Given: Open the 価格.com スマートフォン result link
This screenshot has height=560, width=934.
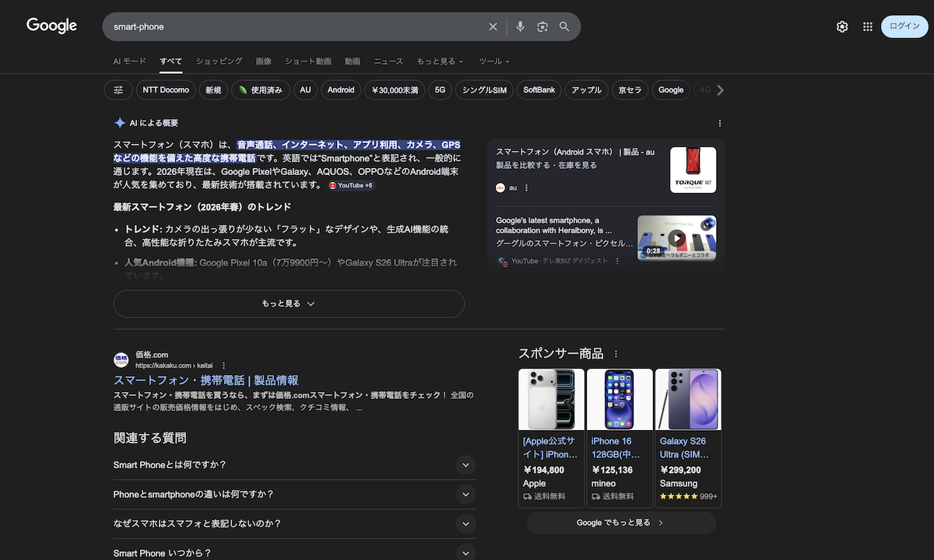Looking at the screenshot, I should 206,380.
